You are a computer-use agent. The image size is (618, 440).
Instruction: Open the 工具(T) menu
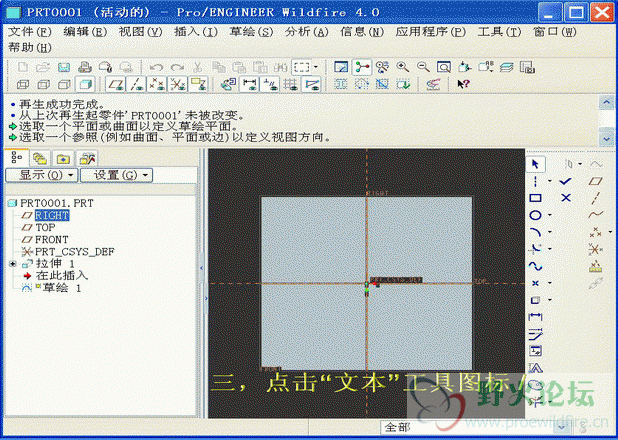click(x=499, y=32)
